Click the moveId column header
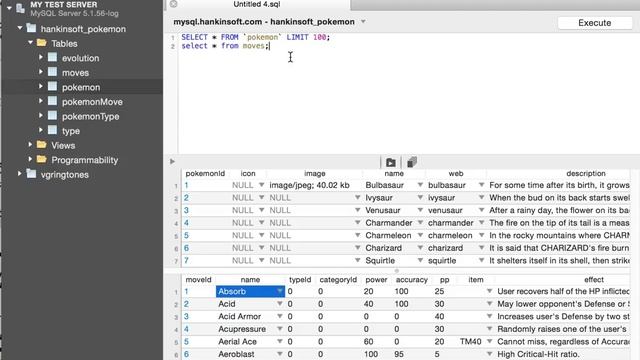The height and width of the screenshot is (360, 640). [x=198, y=280]
